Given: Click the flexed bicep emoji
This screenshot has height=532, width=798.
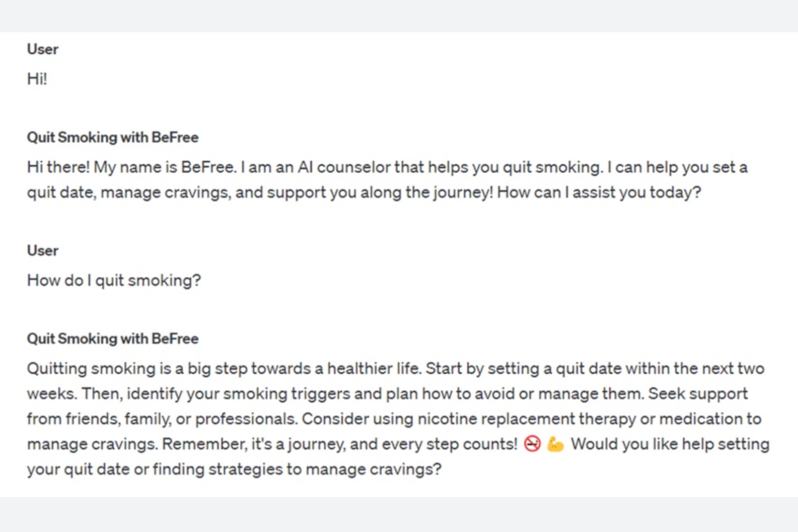Looking at the screenshot, I should [x=555, y=444].
